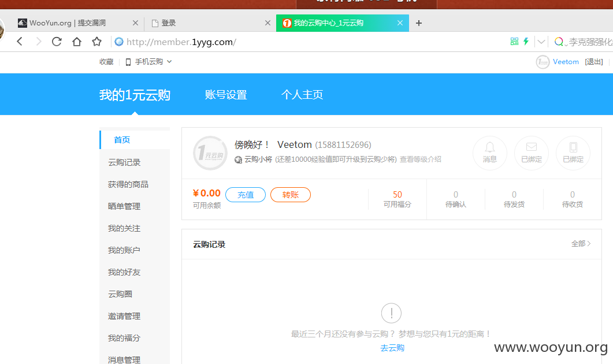Open a new tab with plus button
The image size is (613, 364).
tap(419, 23)
